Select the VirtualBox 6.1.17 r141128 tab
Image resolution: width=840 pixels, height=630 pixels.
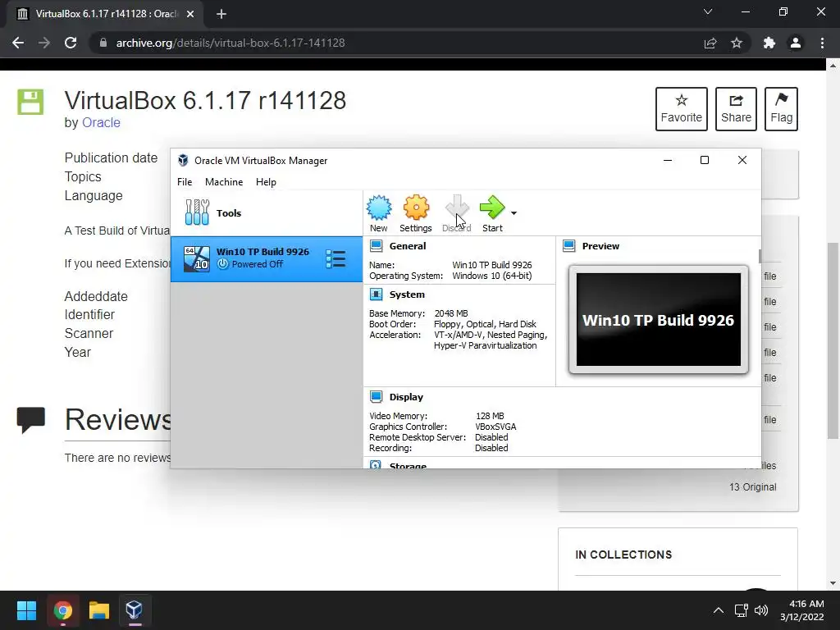(x=105, y=14)
